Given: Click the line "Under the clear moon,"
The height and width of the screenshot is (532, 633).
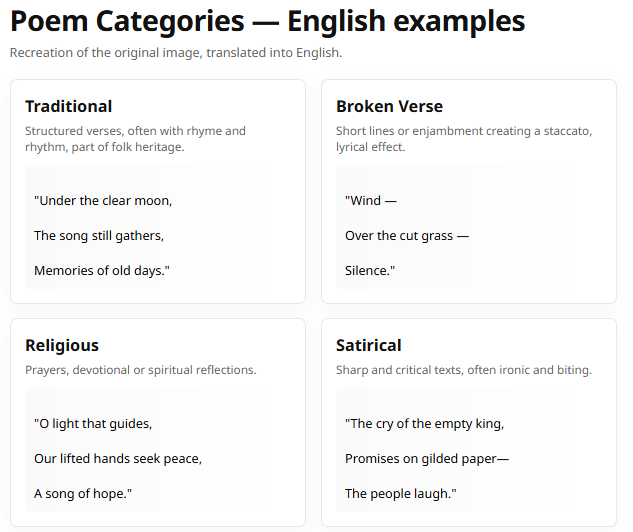Looking at the screenshot, I should coord(103,200).
